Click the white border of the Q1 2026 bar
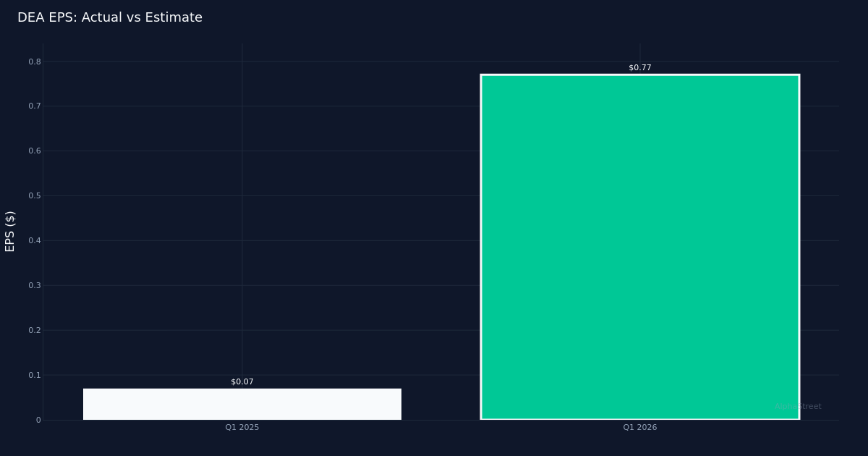Image resolution: width=868 pixels, height=456 pixels. click(x=482, y=246)
